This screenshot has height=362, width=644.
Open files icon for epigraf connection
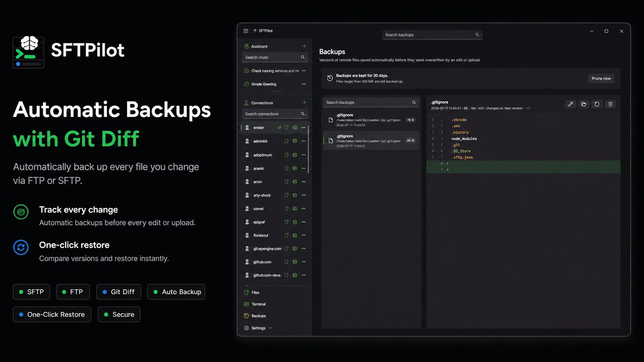coord(286,222)
